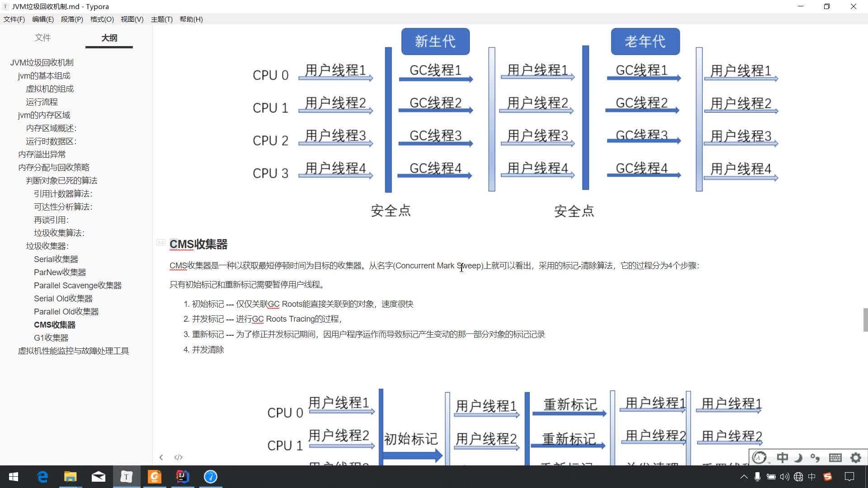
Task: Open File Explorer from the taskbar
Action: 70,476
